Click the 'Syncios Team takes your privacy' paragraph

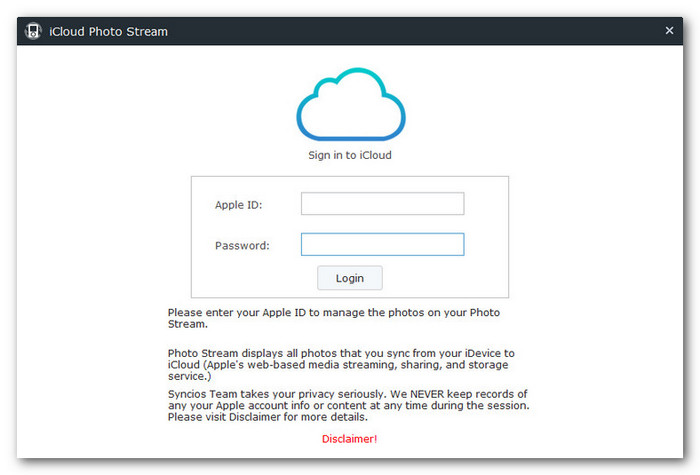tap(349, 405)
